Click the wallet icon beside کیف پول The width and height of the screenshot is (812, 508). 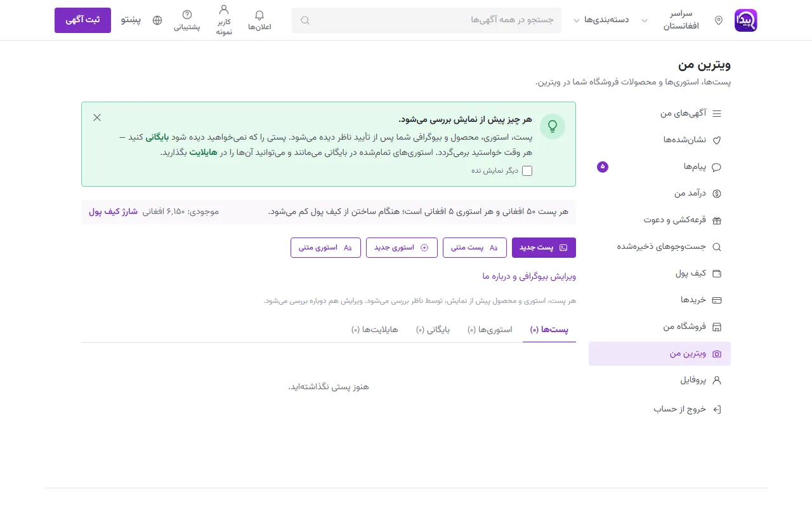pos(717,274)
